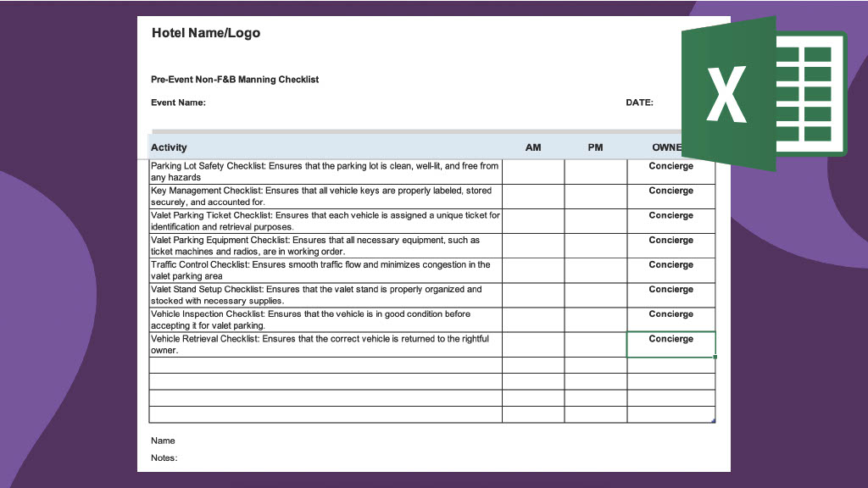Select the Valet Parking Ticket Checklist cell
This screenshot has height=488, width=868.
325,221
